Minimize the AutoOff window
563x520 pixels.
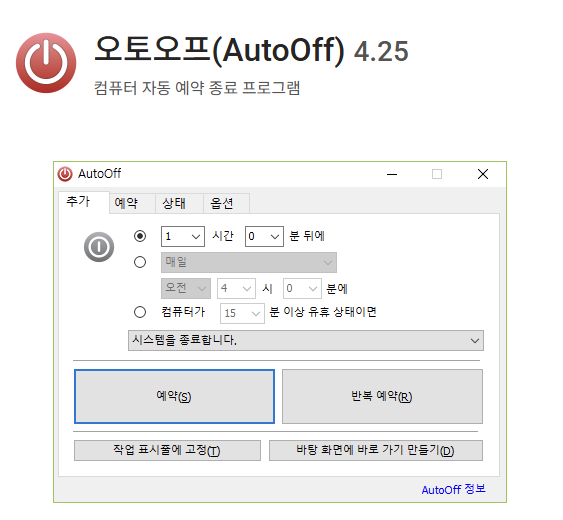pos(392,175)
